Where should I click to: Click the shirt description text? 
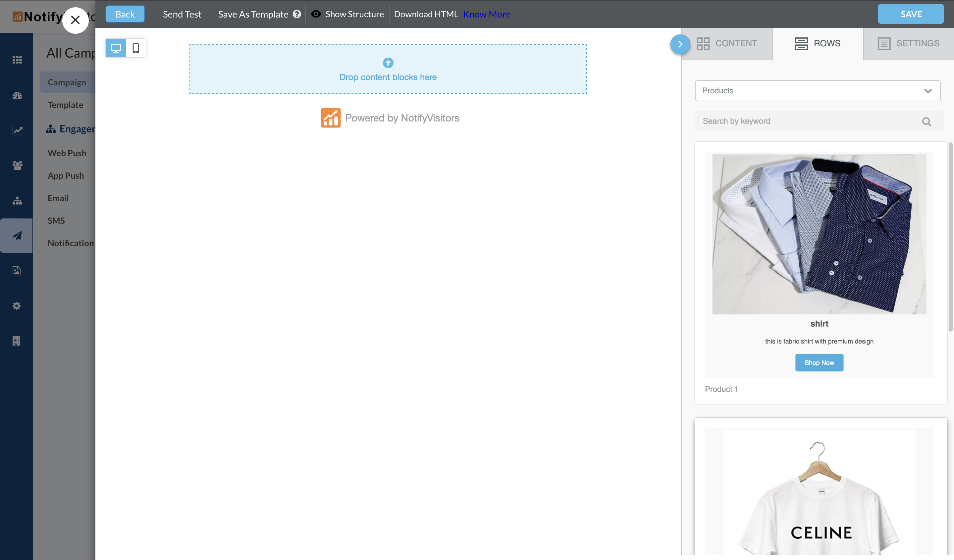[819, 341]
